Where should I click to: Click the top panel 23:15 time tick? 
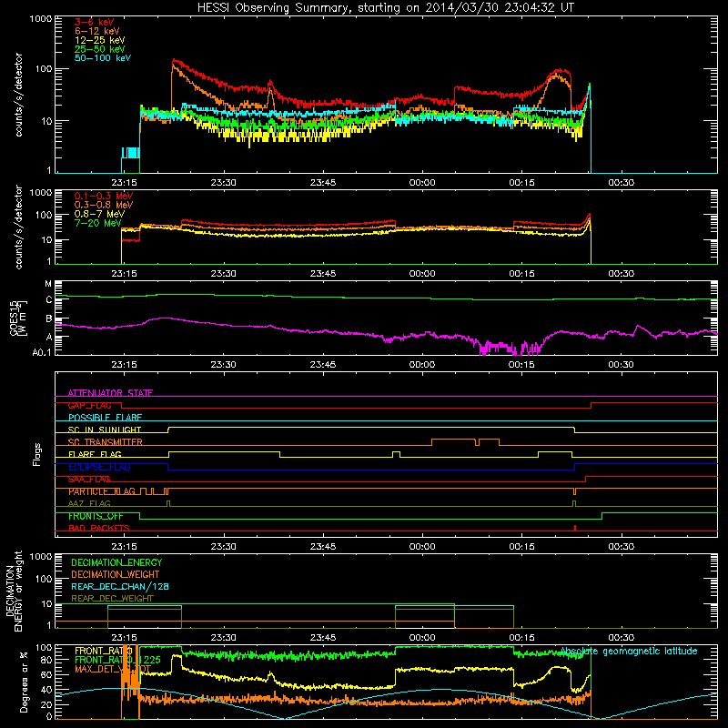[x=124, y=183]
